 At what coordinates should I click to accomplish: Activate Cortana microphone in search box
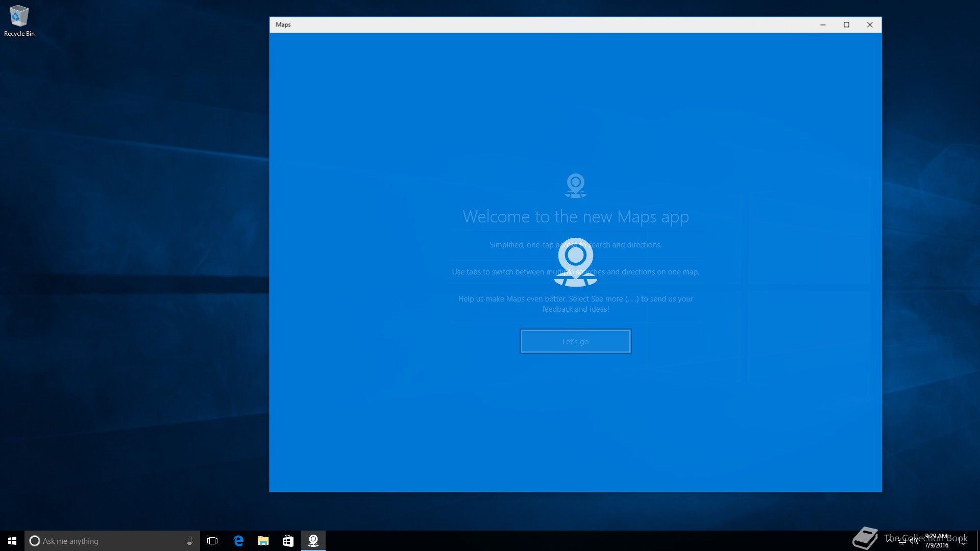point(189,541)
